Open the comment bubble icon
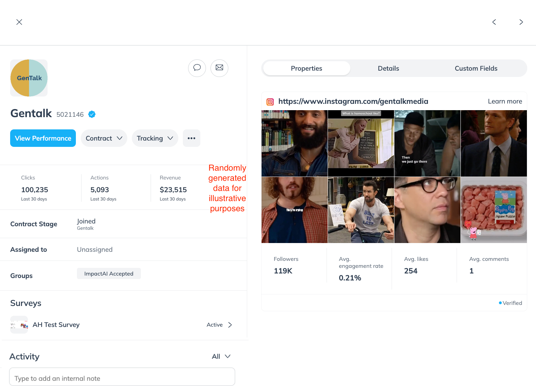Viewport: 536px width, 392px height. click(x=197, y=68)
